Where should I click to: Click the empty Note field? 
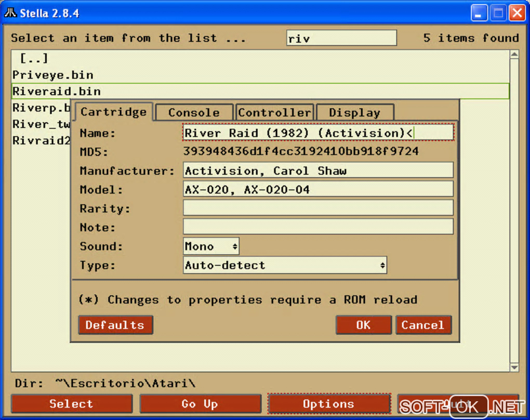[x=318, y=227]
